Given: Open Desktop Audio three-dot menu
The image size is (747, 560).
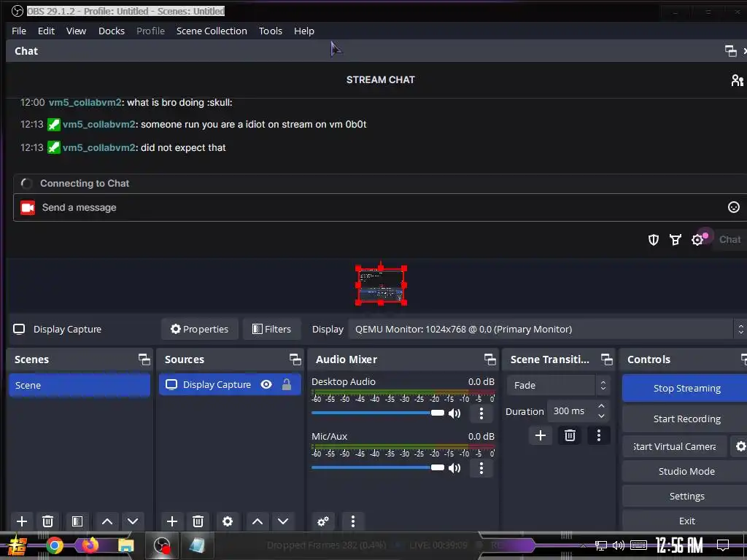Looking at the screenshot, I should tap(481, 413).
